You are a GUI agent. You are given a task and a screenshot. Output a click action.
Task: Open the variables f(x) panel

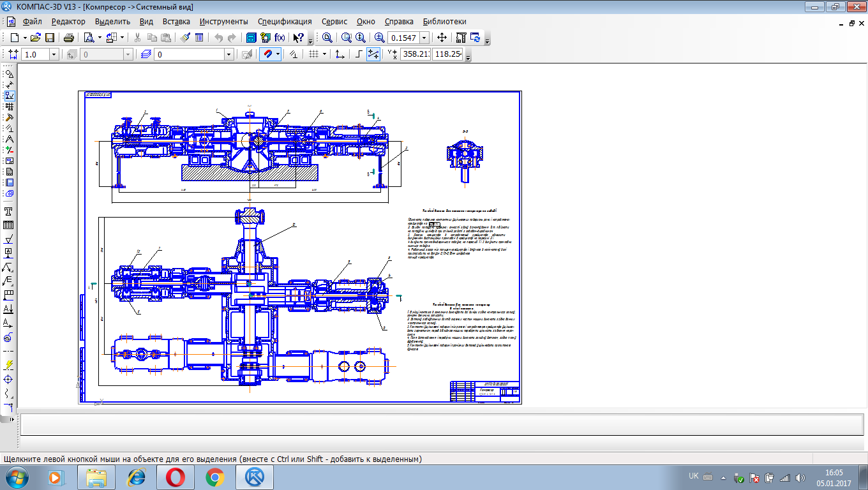click(x=280, y=38)
